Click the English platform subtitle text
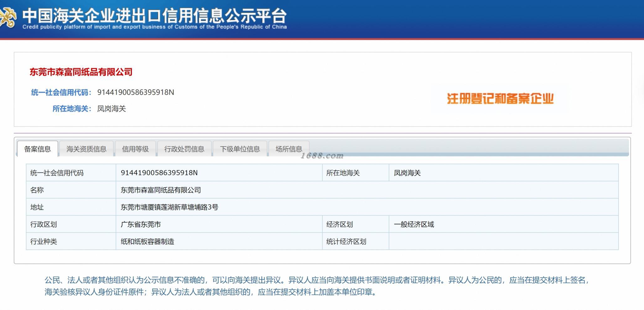Screen dimensions: 644x310 [154, 27]
